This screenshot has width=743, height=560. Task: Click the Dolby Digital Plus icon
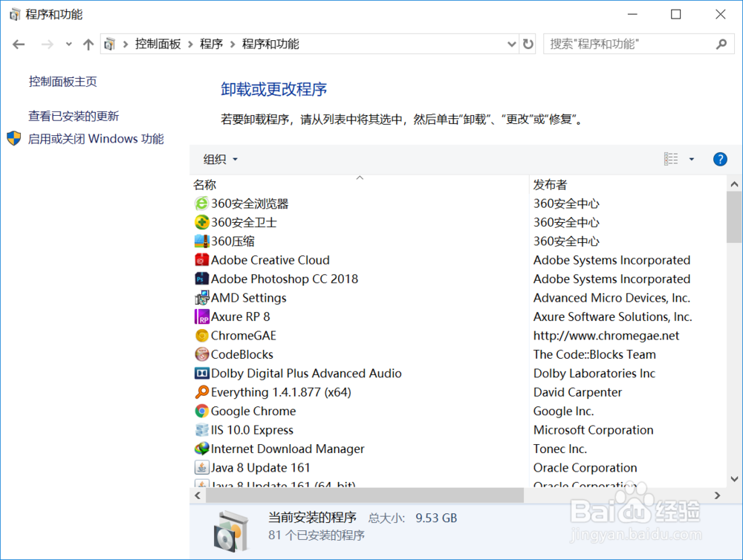point(202,374)
